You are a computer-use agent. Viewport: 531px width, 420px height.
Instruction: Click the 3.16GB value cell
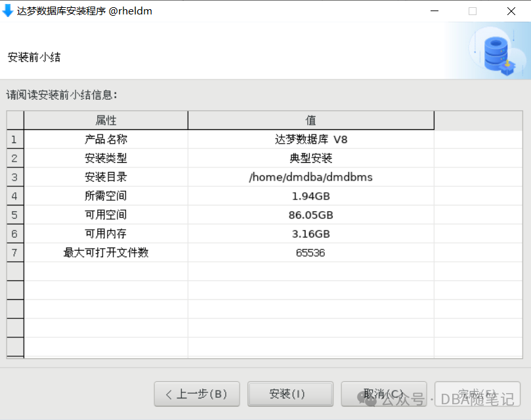(x=310, y=234)
